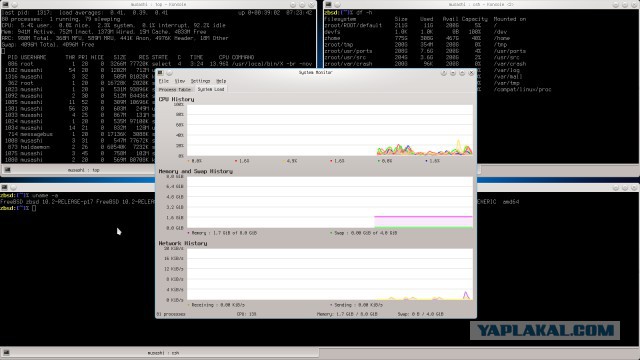Viewport: 640px width, 360px height.
Task: Click the terminal icon beside the 'musashi : top' tab
Action: [7, 170]
